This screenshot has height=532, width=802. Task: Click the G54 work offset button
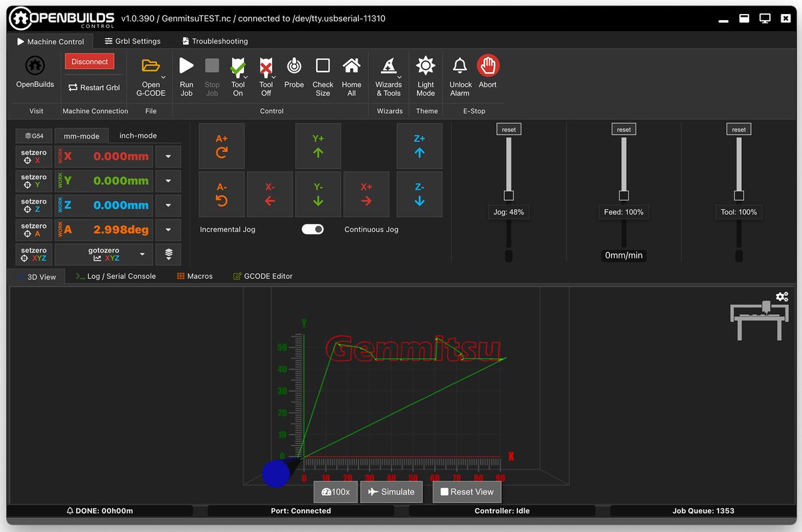[33, 136]
